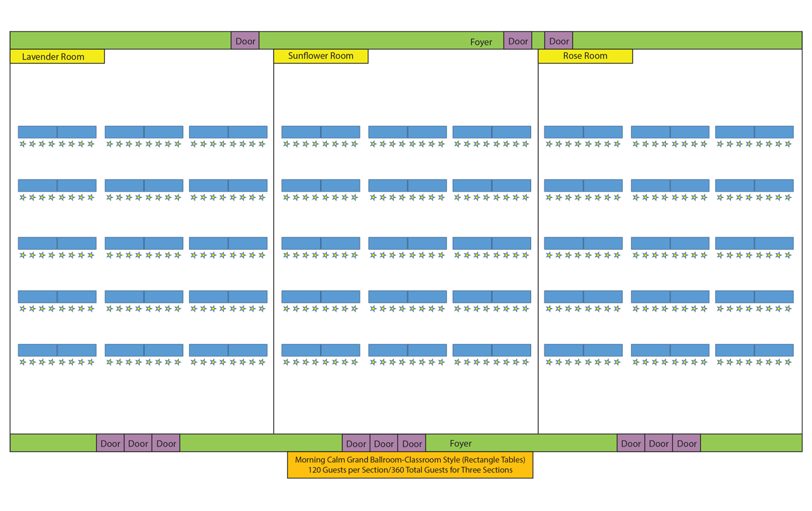Click the middle bottom Door under Rose Room
Image resolution: width=812 pixels, height=511 pixels.
(x=658, y=443)
